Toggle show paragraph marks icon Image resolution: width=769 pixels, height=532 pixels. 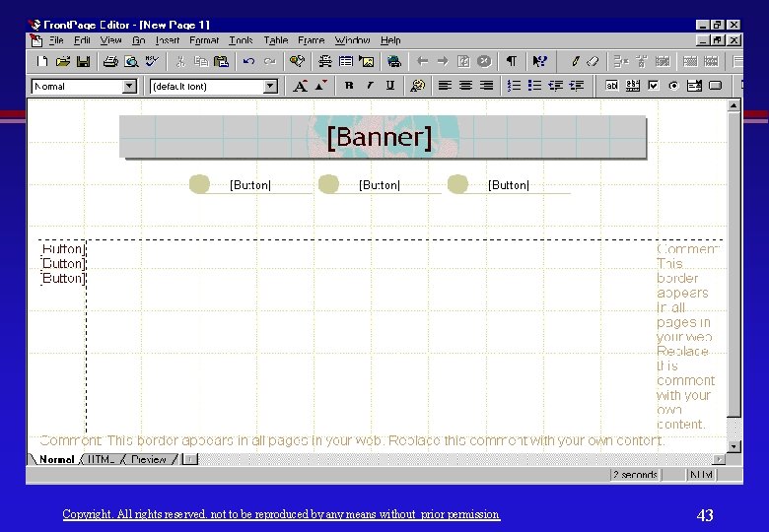pos(512,61)
